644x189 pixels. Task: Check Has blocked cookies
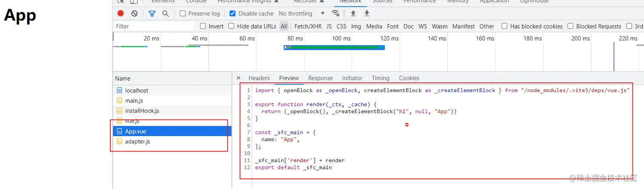[504, 26]
